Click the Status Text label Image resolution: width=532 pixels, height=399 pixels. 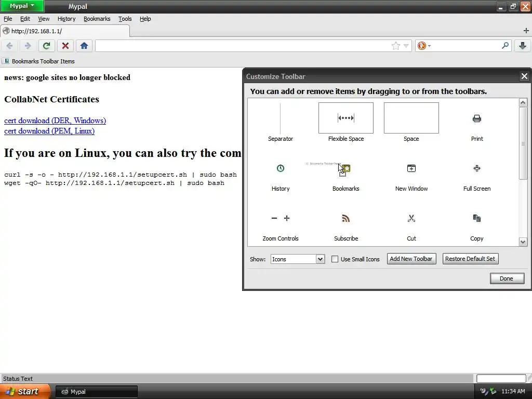tap(18, 379)
